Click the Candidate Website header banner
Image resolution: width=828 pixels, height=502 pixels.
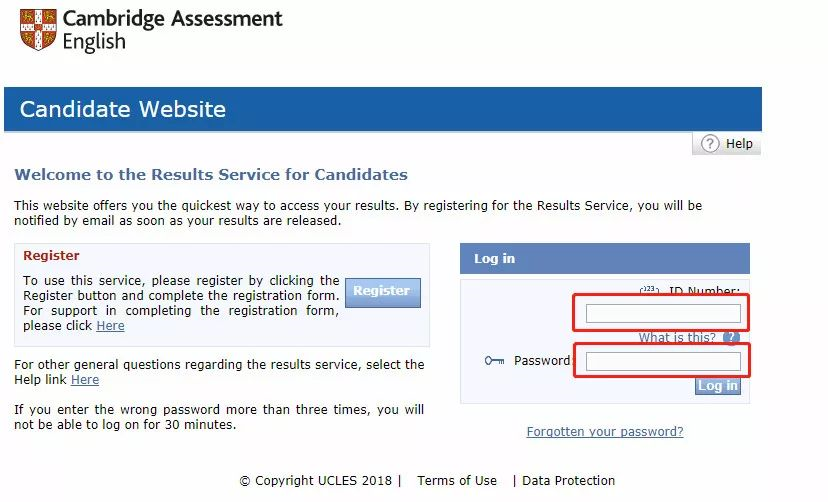(383, 109)
